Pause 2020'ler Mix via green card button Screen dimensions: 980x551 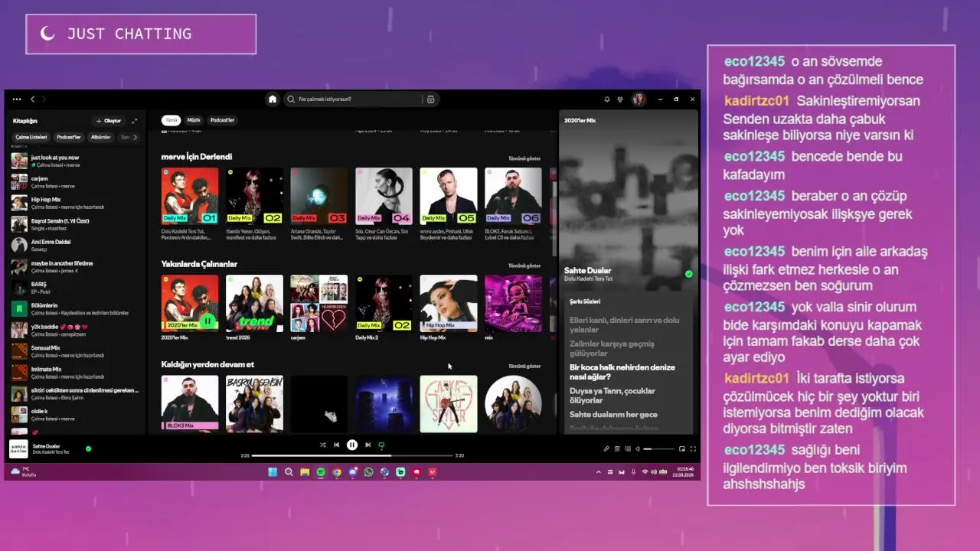pyautogui.click(x=207, y=321)
